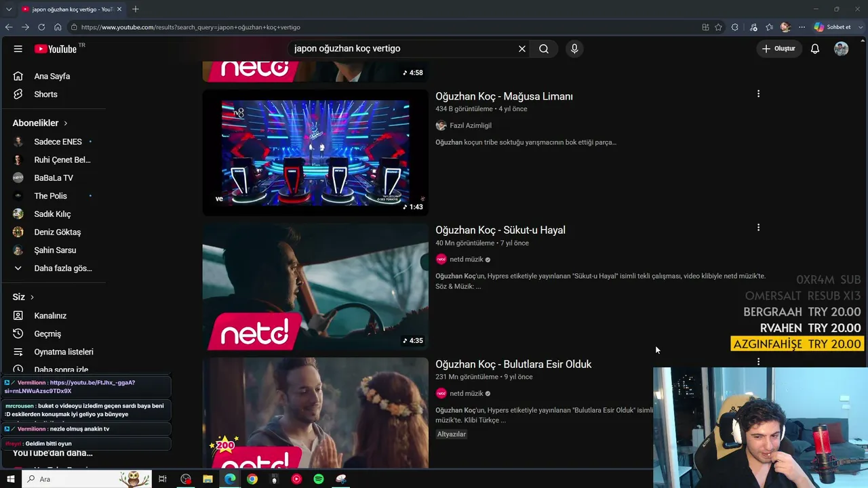
Task: Click the address bar URL
Action: coord(191,27)
